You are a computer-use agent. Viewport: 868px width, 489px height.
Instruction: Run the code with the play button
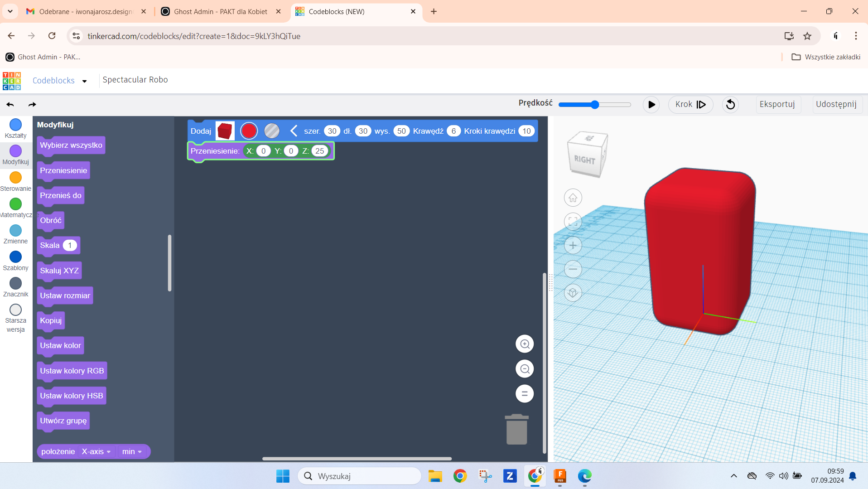651,104
